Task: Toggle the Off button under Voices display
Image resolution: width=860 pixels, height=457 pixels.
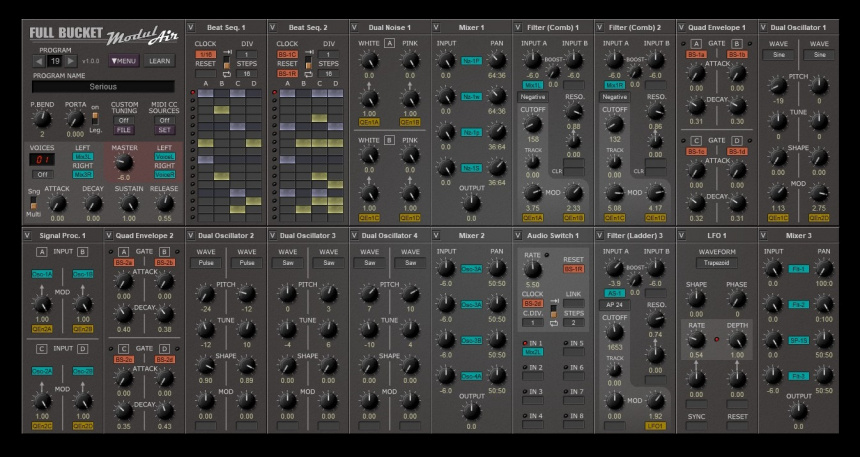Action: click(x=42, y=174)
